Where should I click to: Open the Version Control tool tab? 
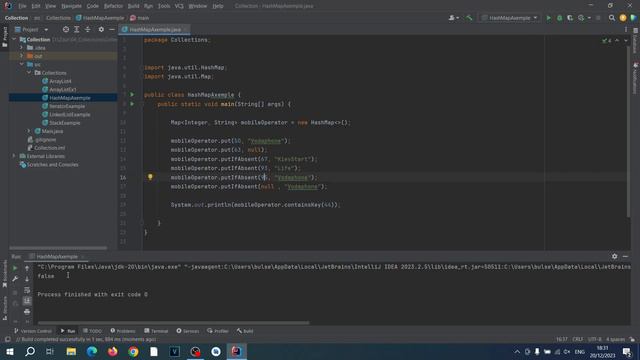(x=33, y=331)
